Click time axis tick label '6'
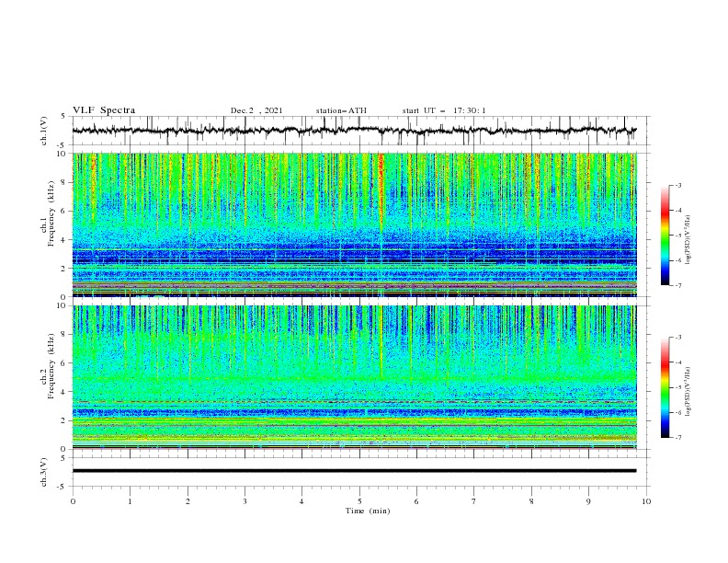728x563 pixels. pos(416,501)
